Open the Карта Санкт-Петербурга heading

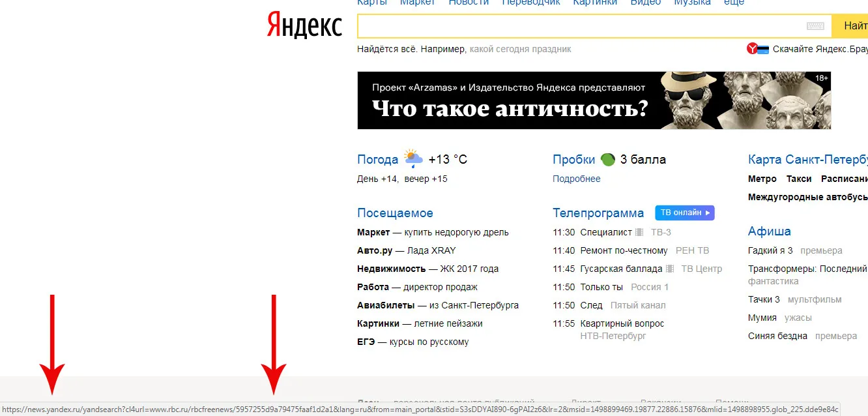point(808,160)
